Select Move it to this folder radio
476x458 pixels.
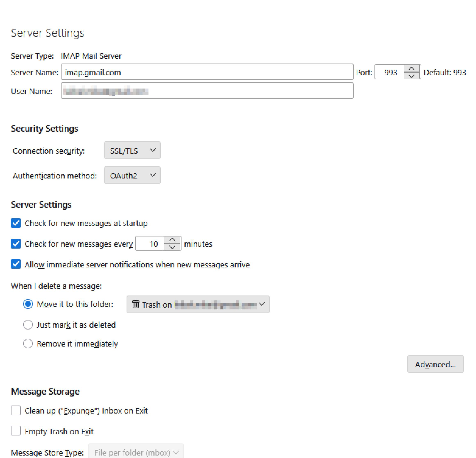click(x=28, y=304)
